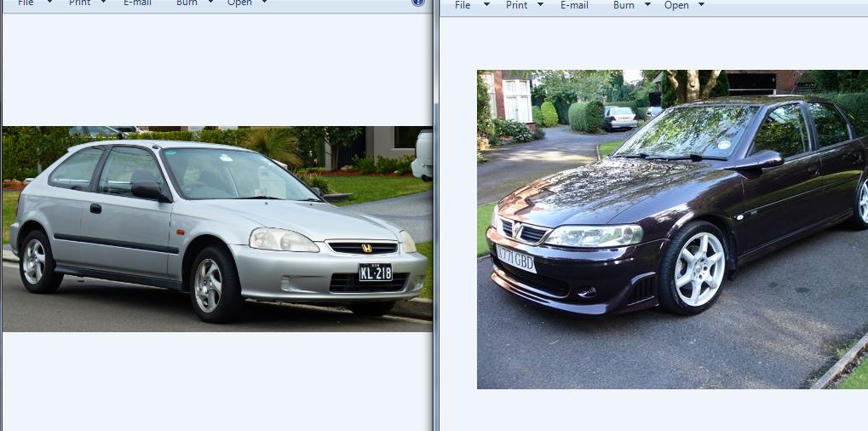Expand Open dropdown arrow in left window
Image resolution: width=868 pixels, height=431 pixels.
(x=264, y=2)
